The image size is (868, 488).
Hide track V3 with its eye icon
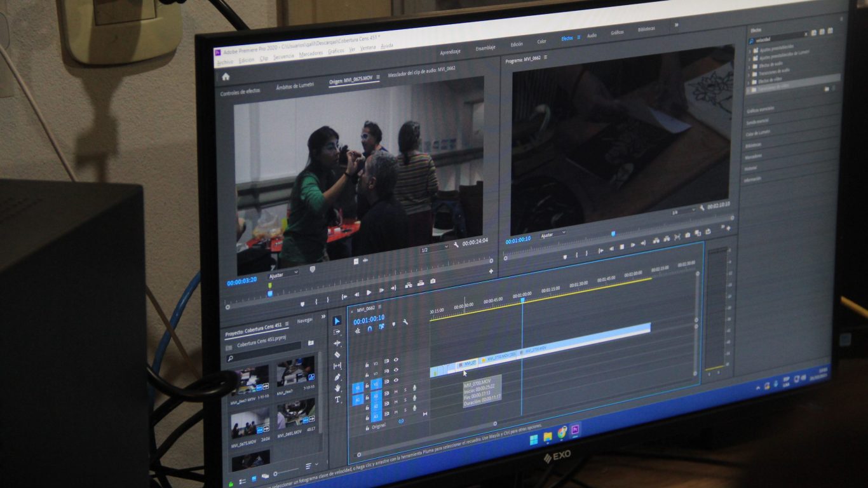point(396,360)
